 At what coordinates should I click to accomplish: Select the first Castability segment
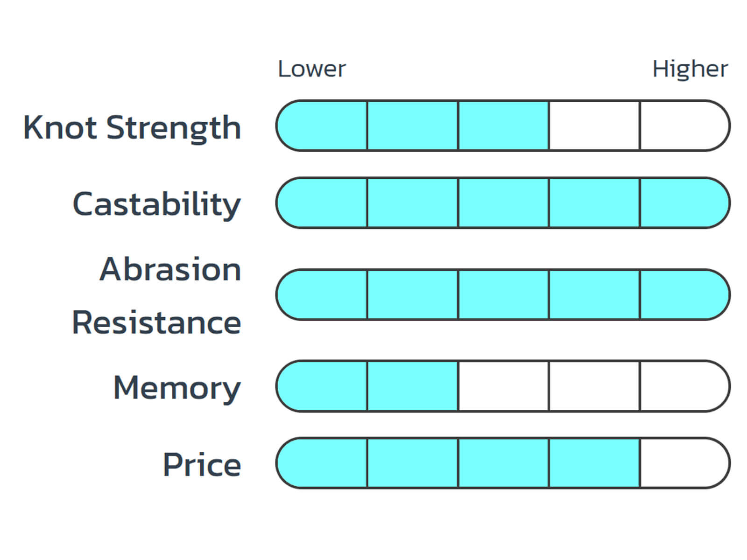pyautogui.click(x=322, y=203)
